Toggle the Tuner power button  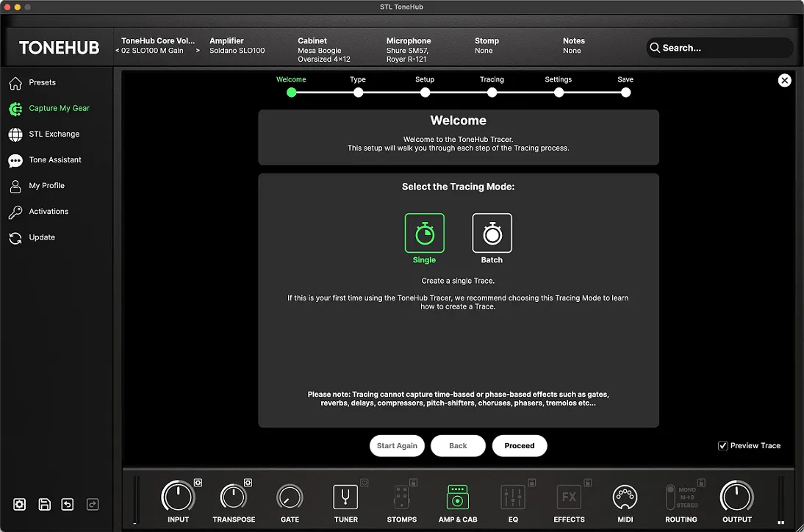tap(365, 482)
